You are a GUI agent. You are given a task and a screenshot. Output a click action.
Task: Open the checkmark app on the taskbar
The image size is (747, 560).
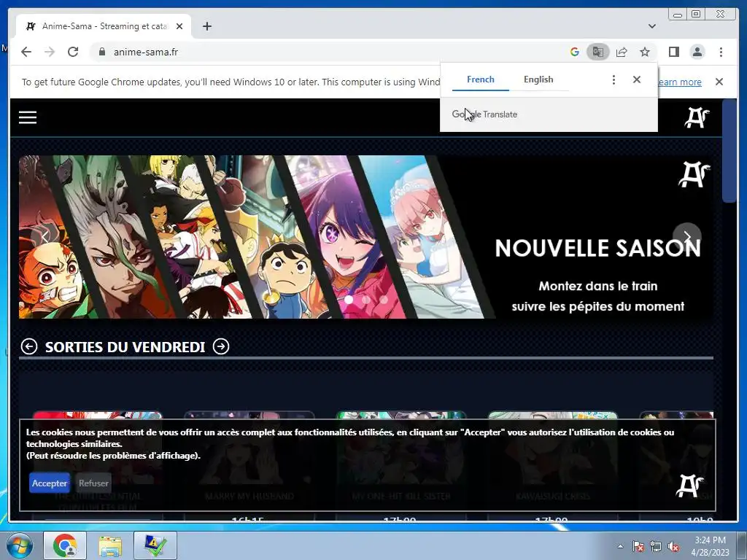pyautogui.click(x=155, y=545)
